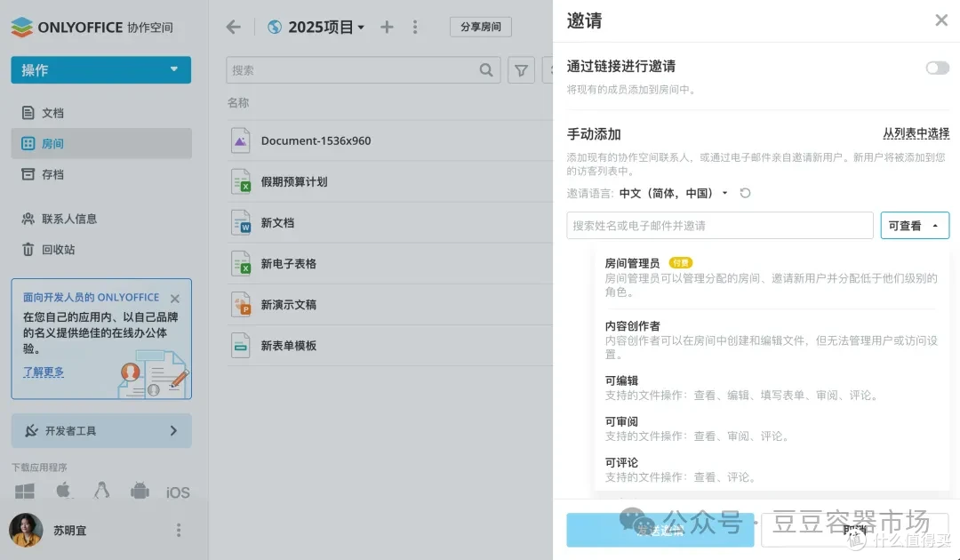Click the plus add icon in header
This screenshot has width=960, height=560.
coord(387,27)
